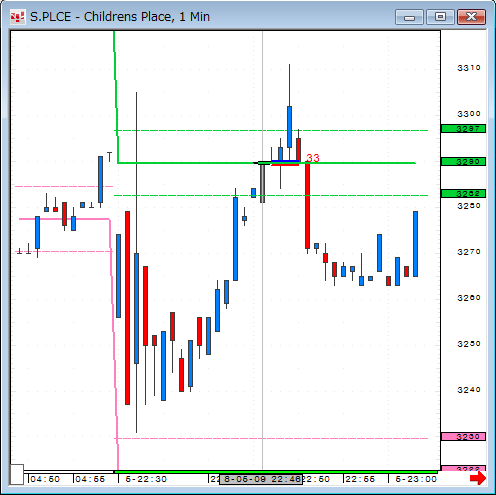Click the lowest green price marker on price axis
The image size is (496, 495).
463,193
